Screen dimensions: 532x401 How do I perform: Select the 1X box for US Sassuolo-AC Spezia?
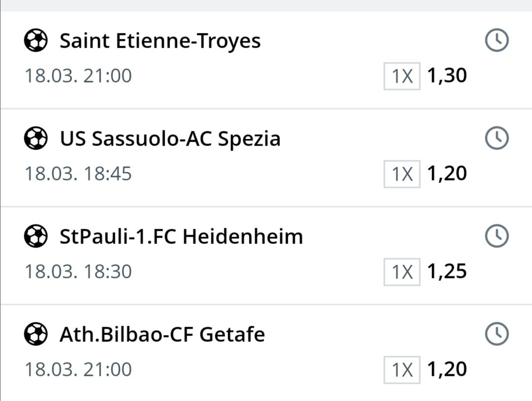(x=402, y=174)
